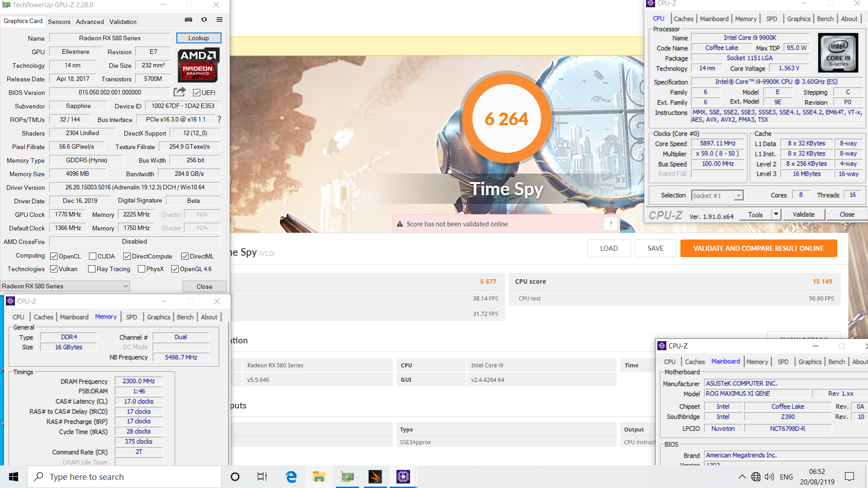
Task: Click CPU-Z Memory window title icon
Action: (x=10, y=301)
